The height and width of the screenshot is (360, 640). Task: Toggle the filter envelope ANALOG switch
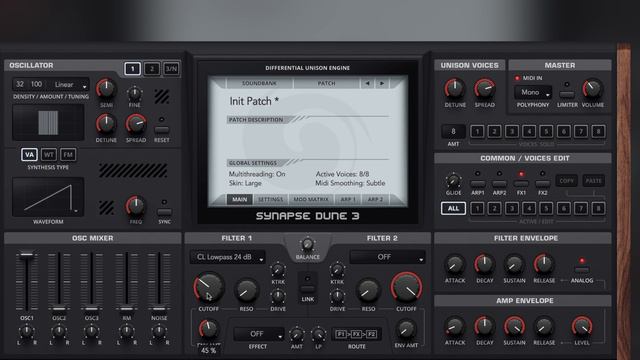[x=582, y=270]
